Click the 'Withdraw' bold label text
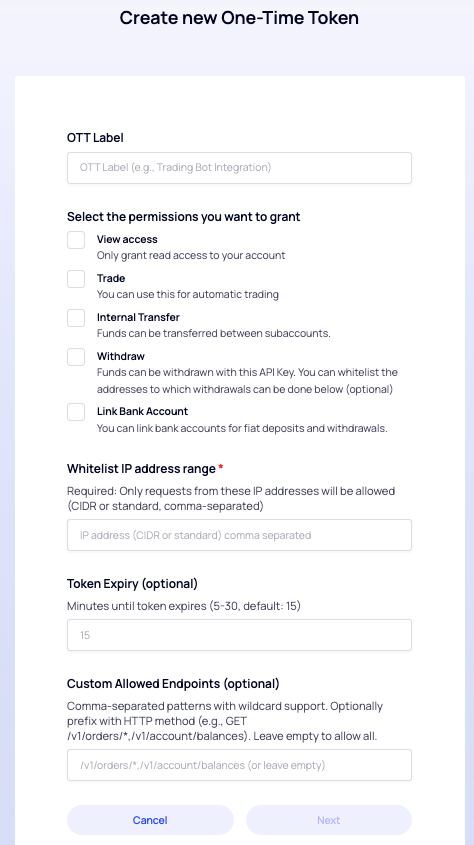This screenshot has width=474, height=845. tap(121, 356)
